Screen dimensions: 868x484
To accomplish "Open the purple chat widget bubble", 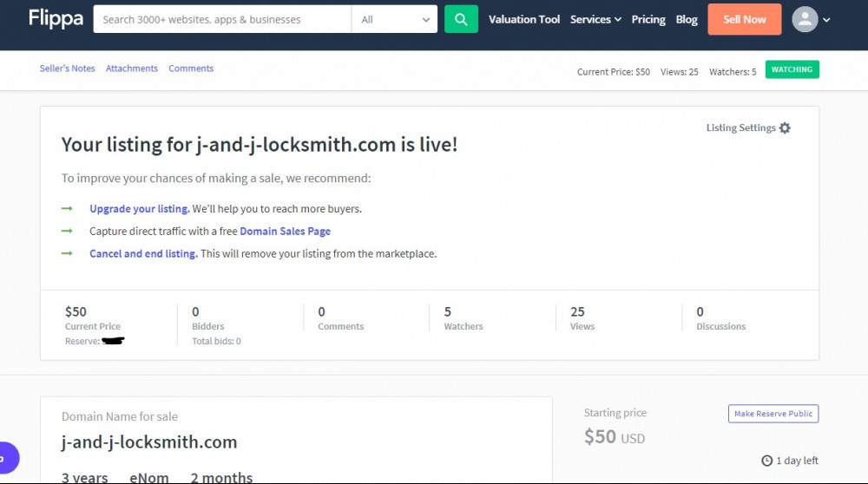I will [x=7, y=458].
